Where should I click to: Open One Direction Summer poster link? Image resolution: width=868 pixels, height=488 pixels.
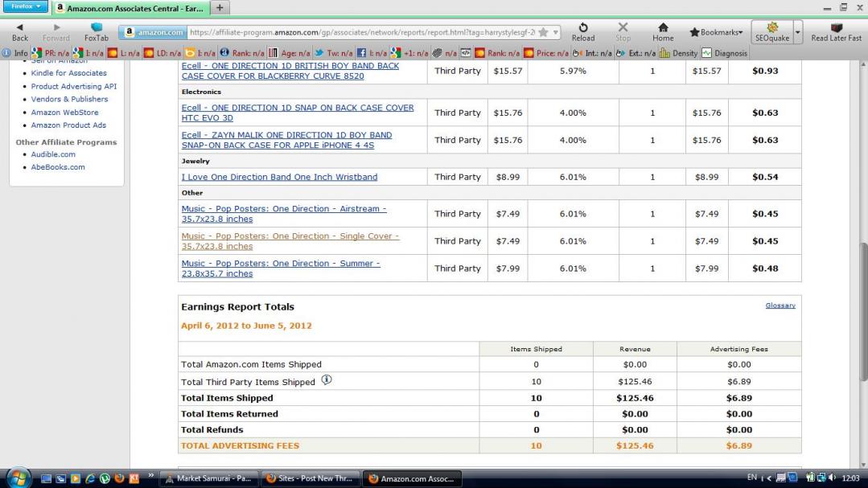tap(281, 269)
